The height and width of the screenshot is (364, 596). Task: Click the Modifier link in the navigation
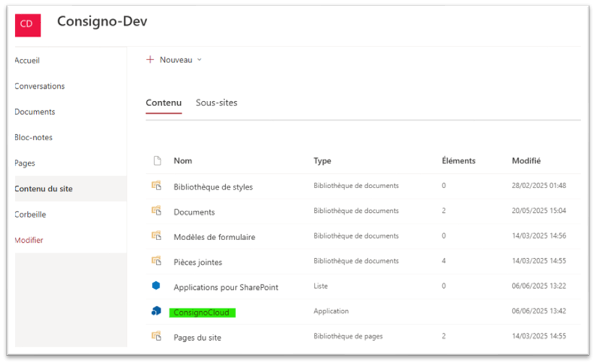tap(29, 240)
